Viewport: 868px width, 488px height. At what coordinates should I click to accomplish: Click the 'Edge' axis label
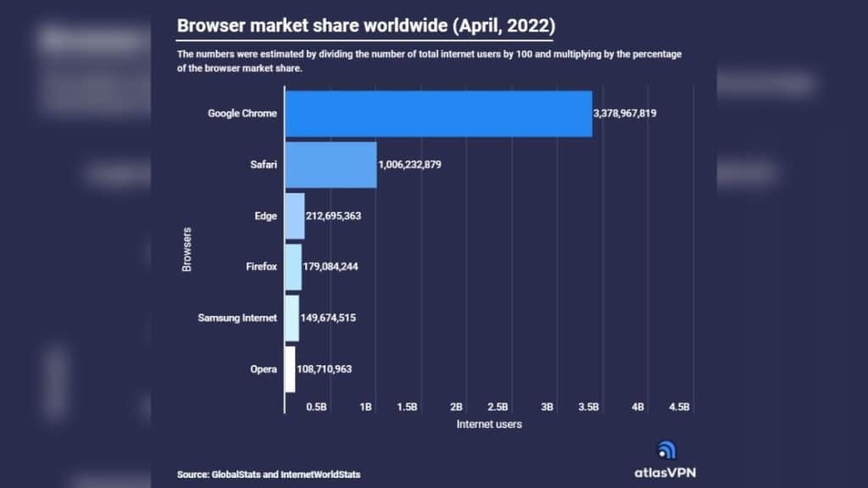(x=265, y=216)
